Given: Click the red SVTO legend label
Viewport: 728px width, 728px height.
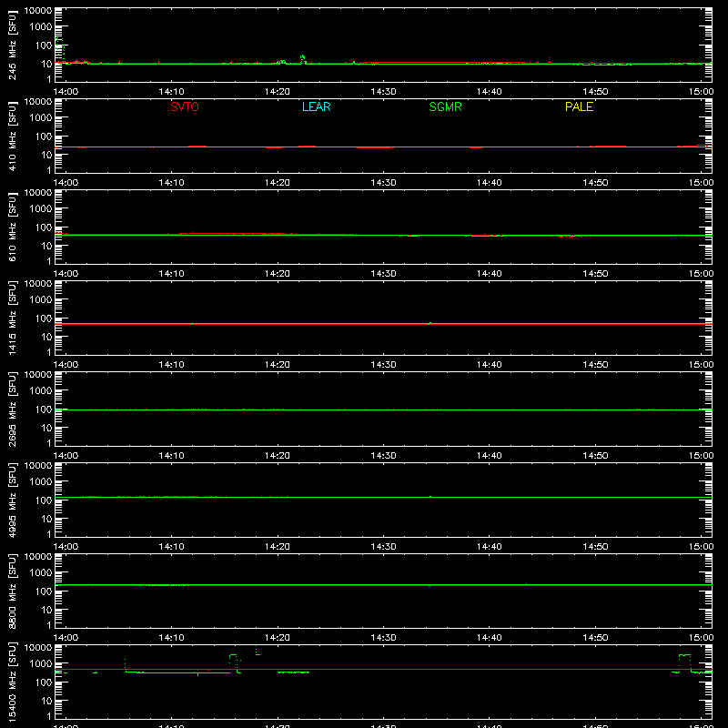Looking at the screenshot, I should [185, 106].
